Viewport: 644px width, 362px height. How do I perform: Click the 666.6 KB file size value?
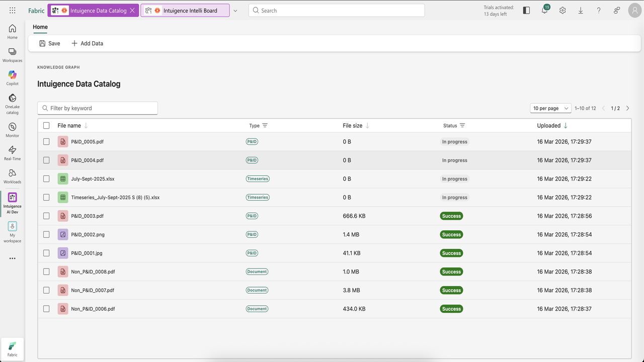[354, 216]
